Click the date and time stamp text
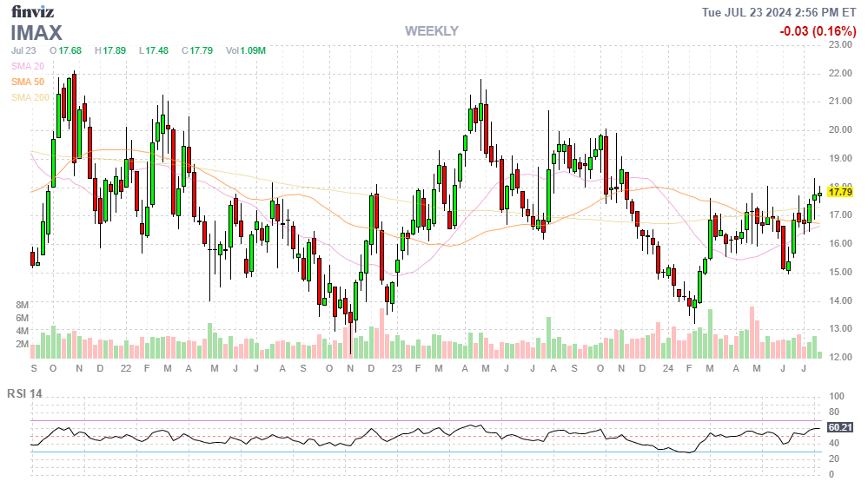868x488 pixels. 781,12
